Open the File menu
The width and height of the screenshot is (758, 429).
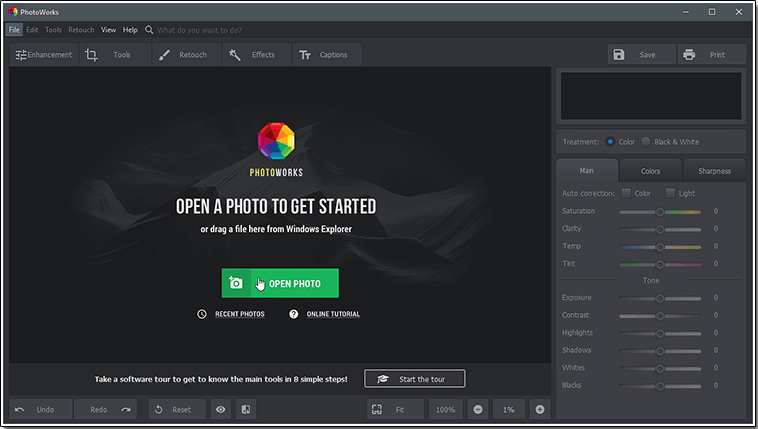tap(14, 30)
